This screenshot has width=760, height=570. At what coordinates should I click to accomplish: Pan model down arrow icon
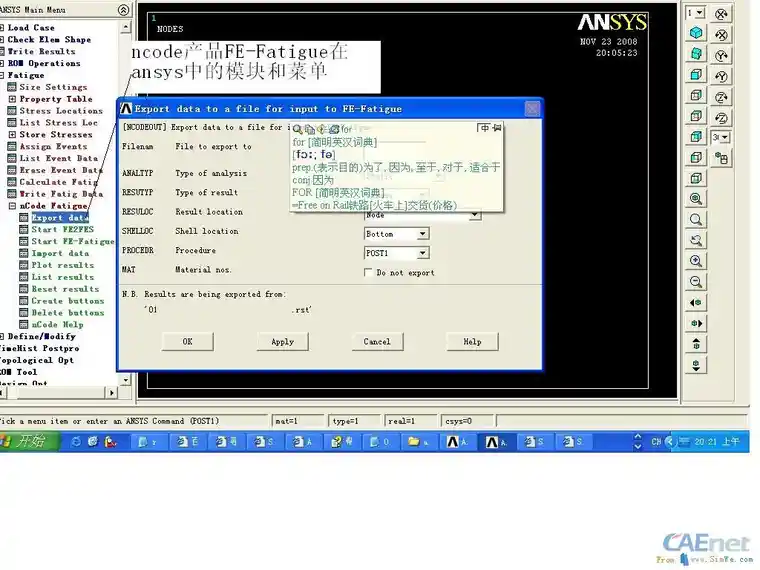click(696, 365)
